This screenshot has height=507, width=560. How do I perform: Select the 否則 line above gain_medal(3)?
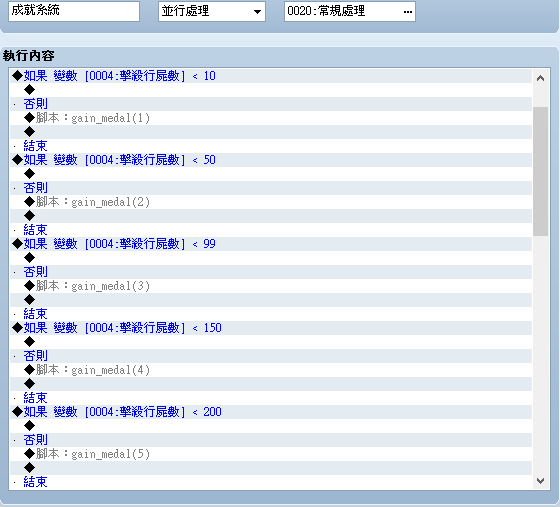[271, 272]
